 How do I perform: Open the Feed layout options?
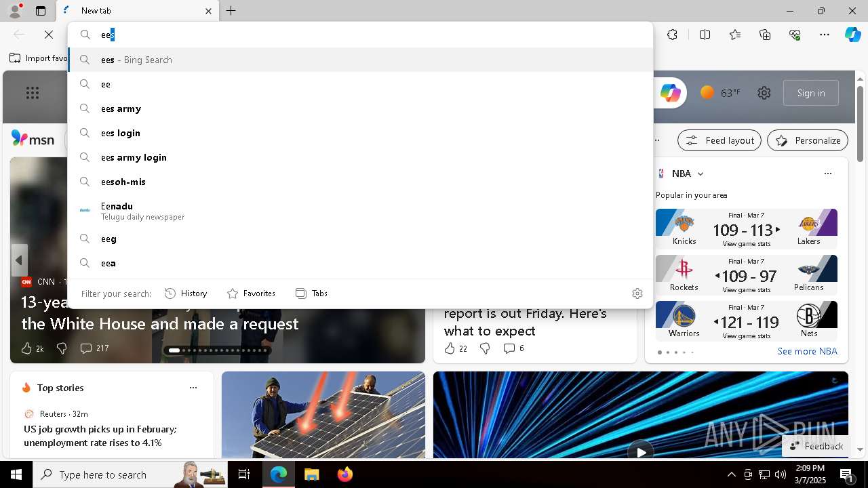point(719,140)
